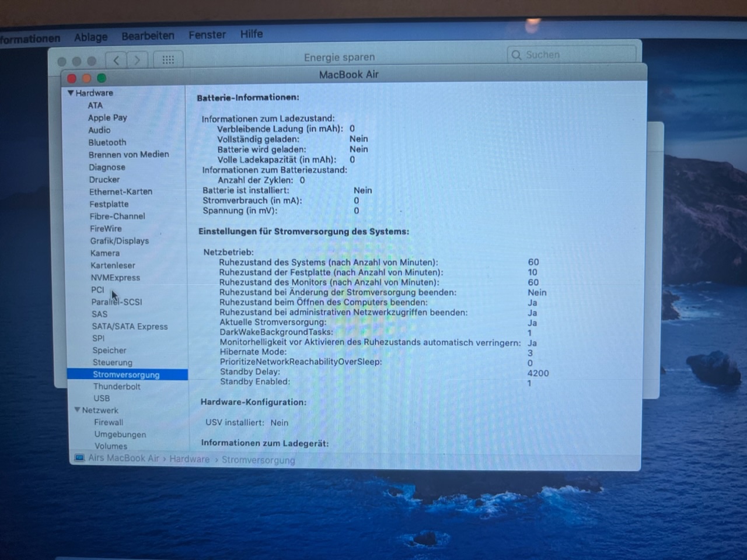This screenshot has width=747, height=560.
Task: Click the Aktuelle Stromversorgung label
Action: click(x=273, y=322)
